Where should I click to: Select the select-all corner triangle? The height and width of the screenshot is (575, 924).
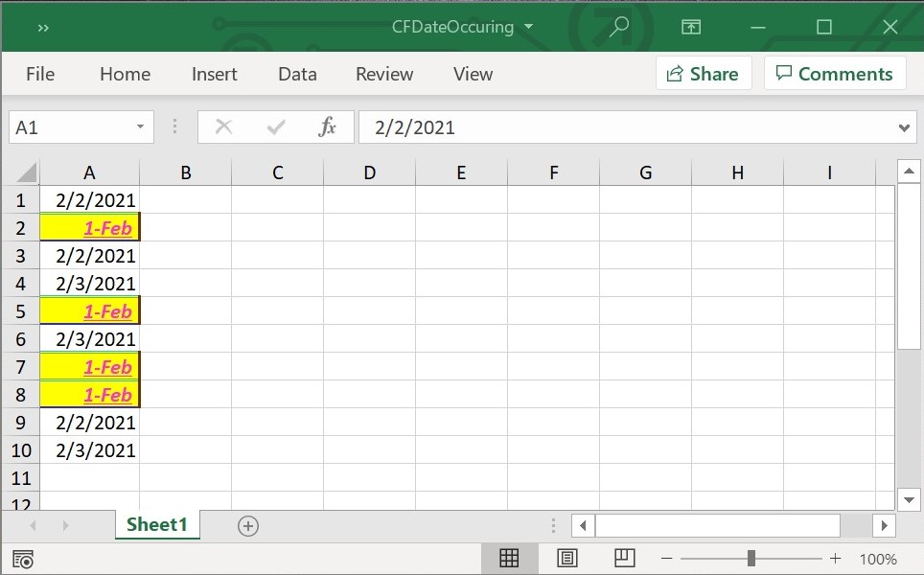(x=26, y=172)
